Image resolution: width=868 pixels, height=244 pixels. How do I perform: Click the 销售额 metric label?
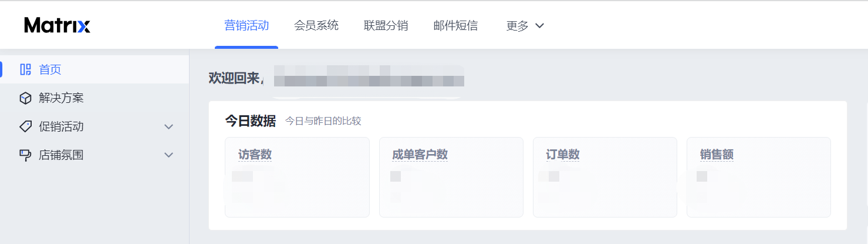[x=716, y=155]
